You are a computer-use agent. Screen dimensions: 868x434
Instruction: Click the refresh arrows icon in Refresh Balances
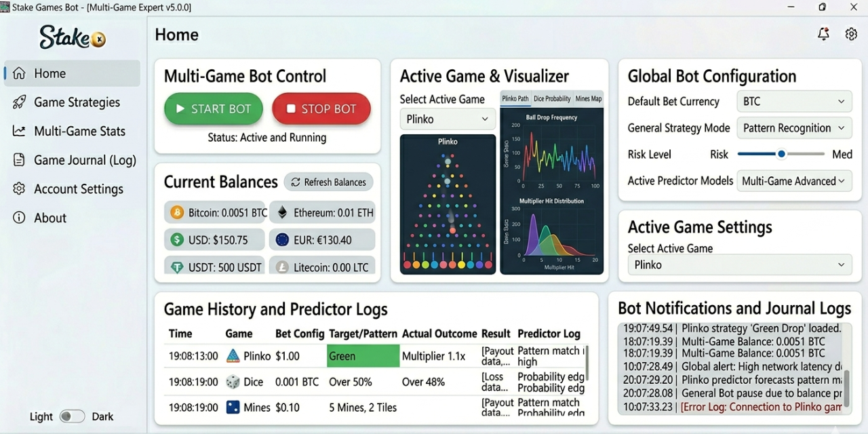(x=296, y=182)
